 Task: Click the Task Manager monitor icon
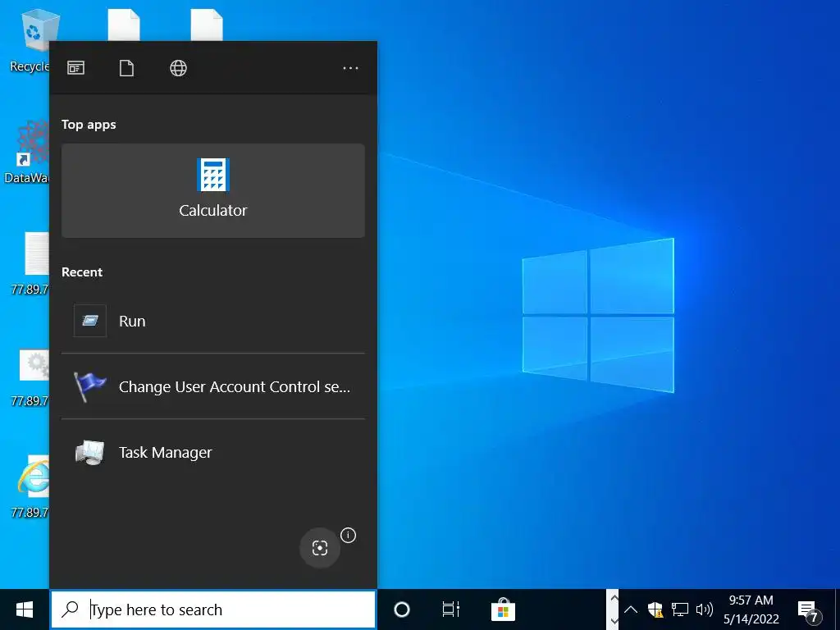tap(89, 452)
